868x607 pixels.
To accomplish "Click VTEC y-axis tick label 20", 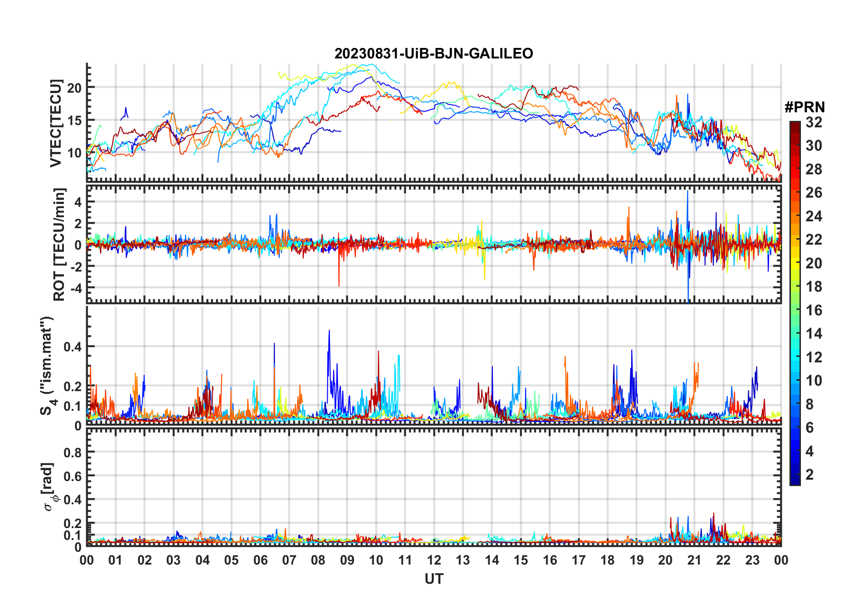I will [x=74, y=88].
